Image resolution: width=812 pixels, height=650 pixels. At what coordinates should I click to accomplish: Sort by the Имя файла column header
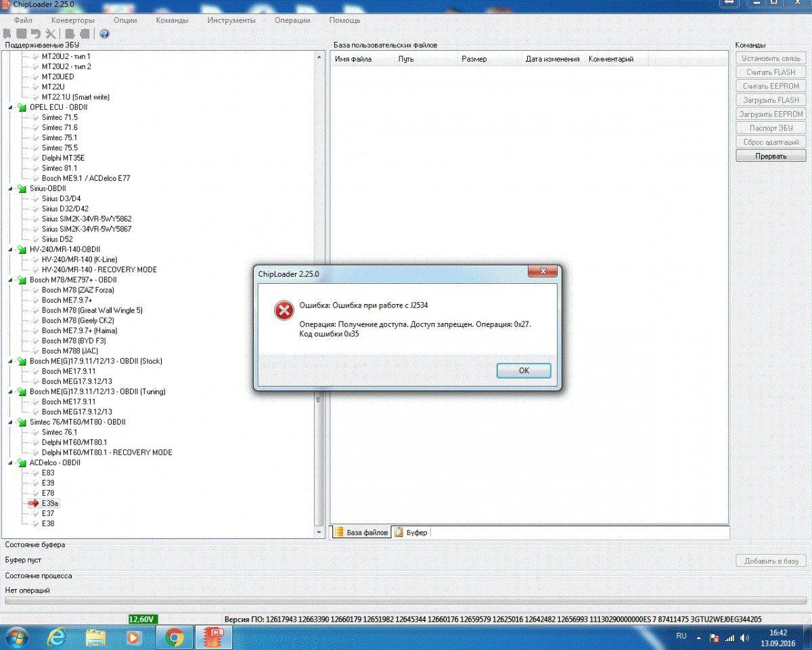[x=362, y=59]
